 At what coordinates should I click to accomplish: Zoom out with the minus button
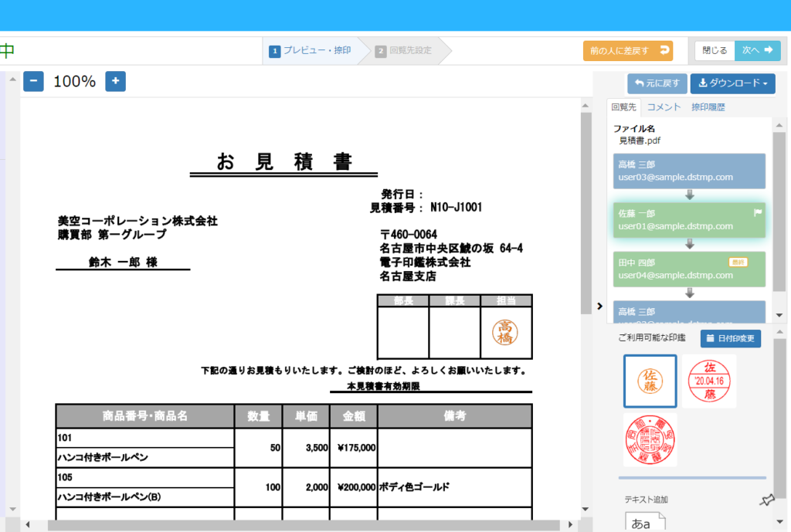pyautogui.click(x=33, y=81)
